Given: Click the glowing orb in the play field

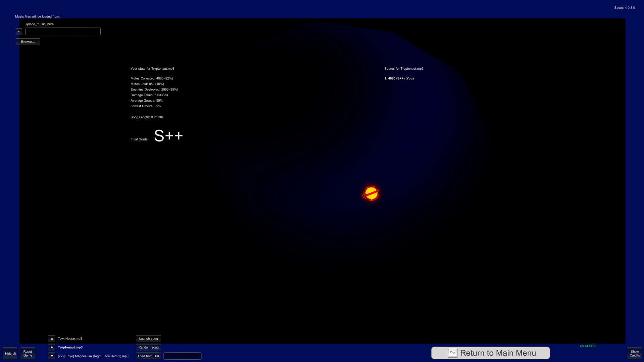Looking at the screenshot, I should [x=370, y=193].
